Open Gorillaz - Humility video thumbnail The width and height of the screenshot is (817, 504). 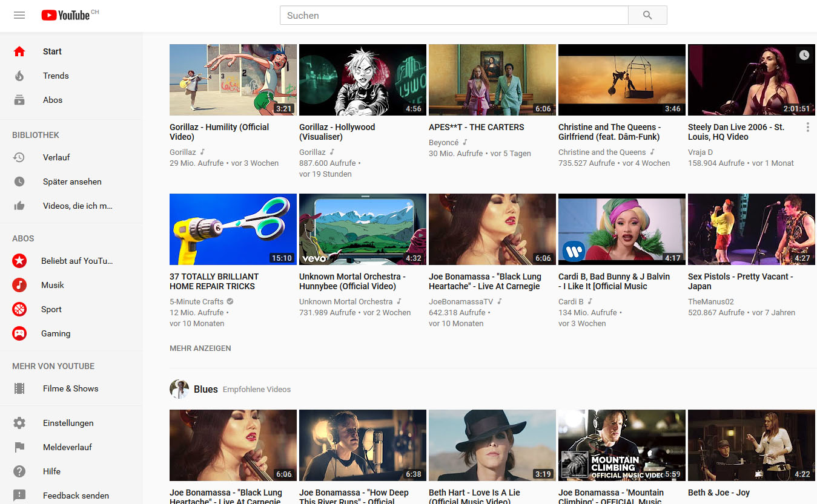pos(233,80)
